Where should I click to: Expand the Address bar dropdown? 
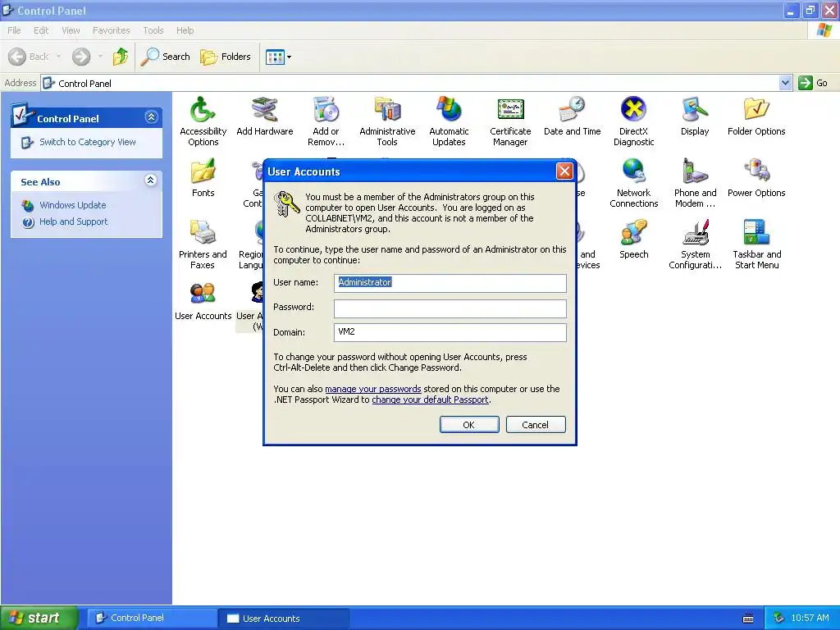coord(785,83)
